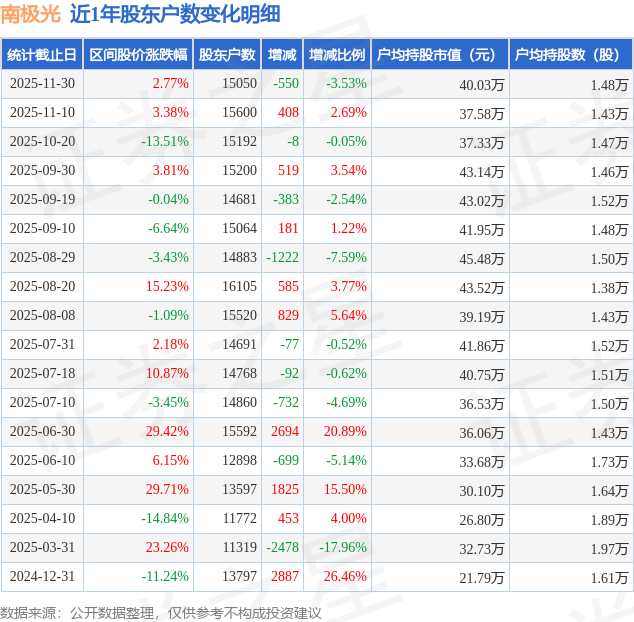Select the 2025-11-30 date cell
634x622 pixels.
click(x=42, y=84)
